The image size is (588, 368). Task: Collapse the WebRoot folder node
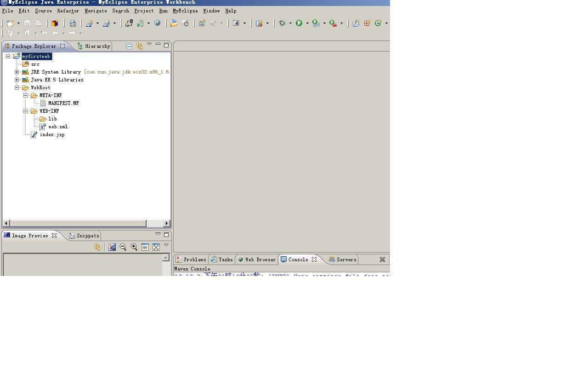pyautogui.click(x=17, y=87)
